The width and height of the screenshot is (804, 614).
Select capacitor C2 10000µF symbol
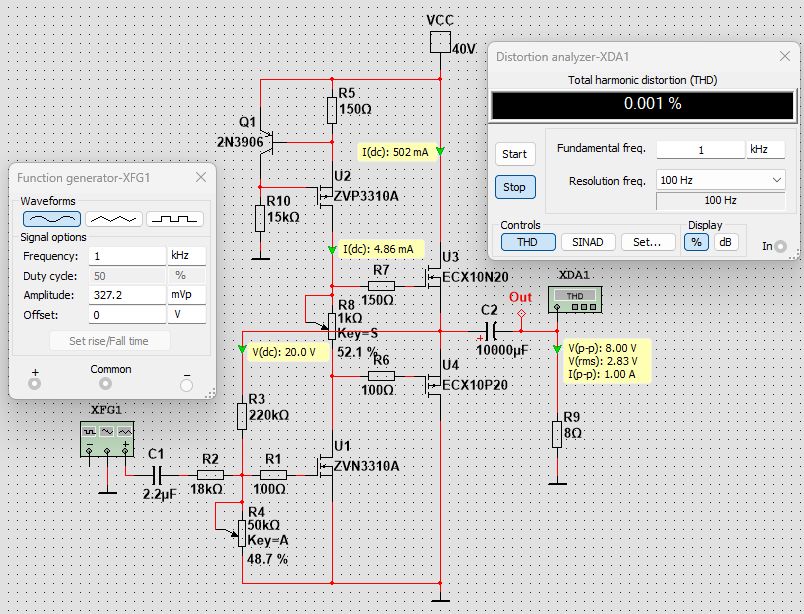(x=491, y=331)
